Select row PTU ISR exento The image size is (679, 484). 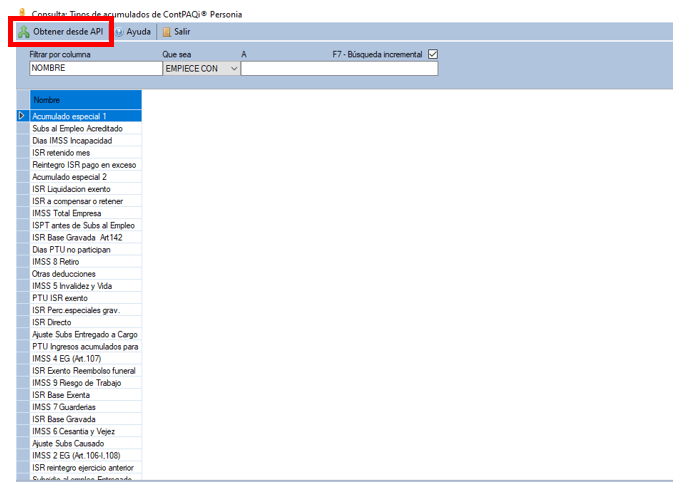(86, 298)
